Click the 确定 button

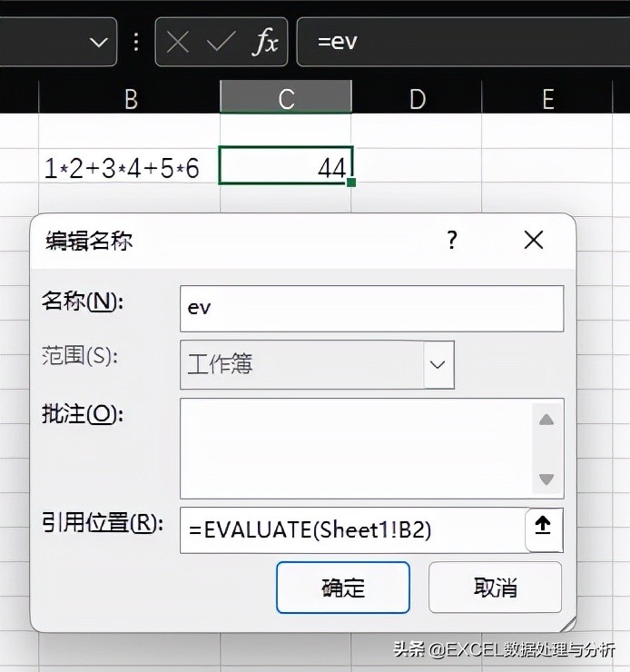(x=343, y=588)
